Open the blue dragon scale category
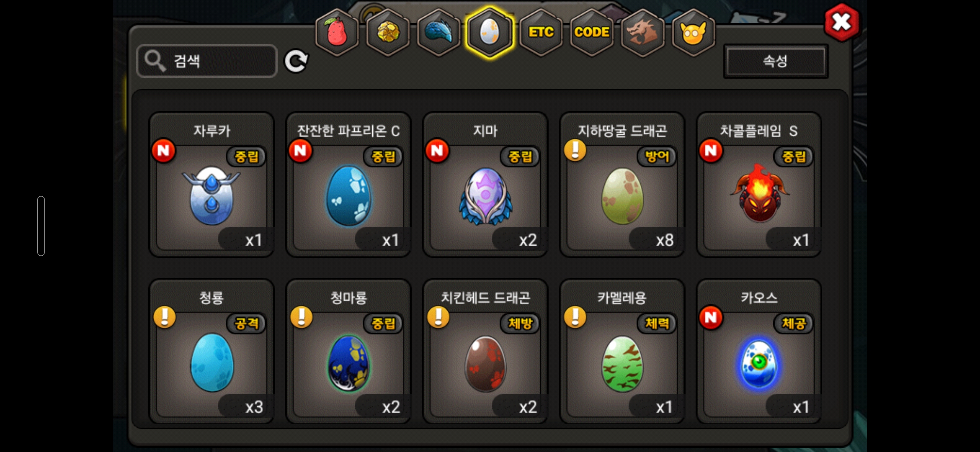Viewport: 980px width, 452px height. tap(439, 32)
